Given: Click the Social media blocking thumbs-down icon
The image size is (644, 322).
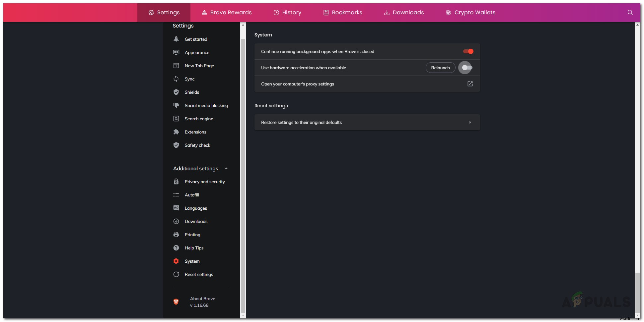Looking at the screenshot, I should pos(176,105).
